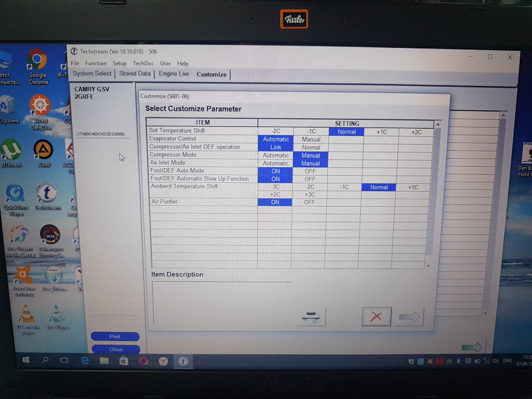Open the Recycle Bin desktop icon
This screenshot has height=399, width=532.
coord(8,109)
